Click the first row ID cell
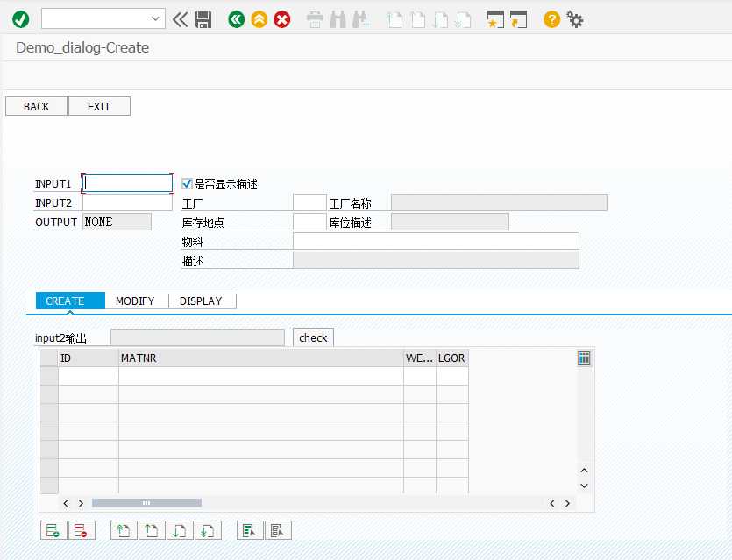 (x=89, y=376)
